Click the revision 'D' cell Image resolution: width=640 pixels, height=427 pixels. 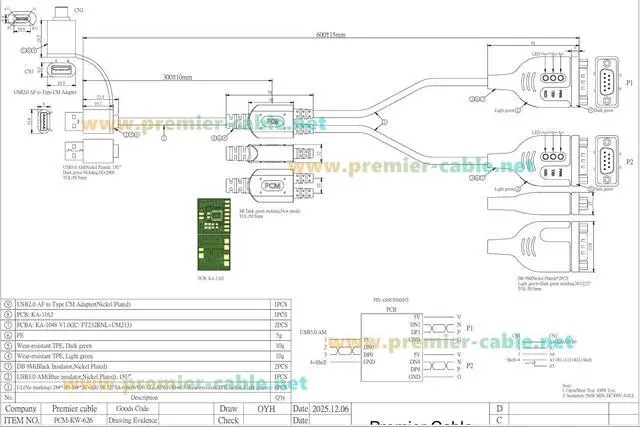[x=499, y=409]
